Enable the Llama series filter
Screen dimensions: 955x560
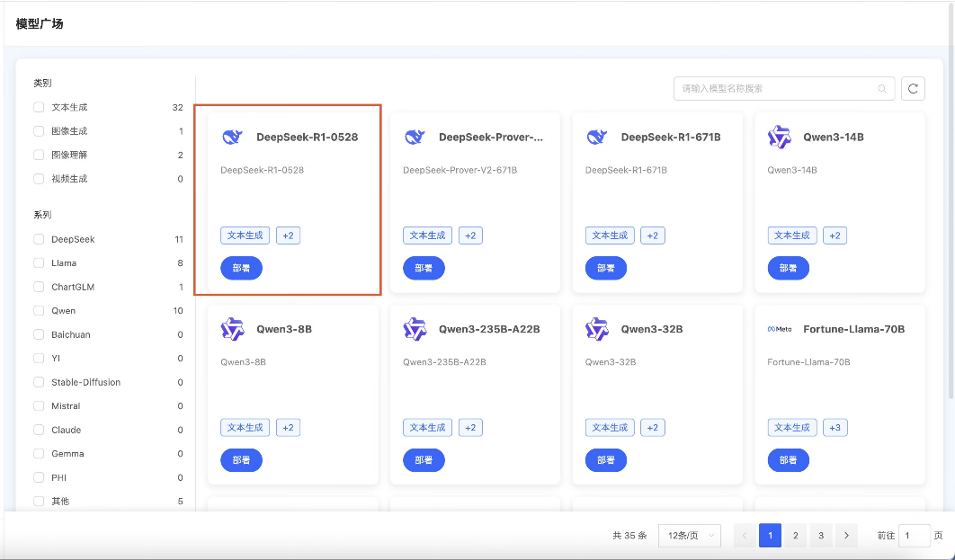click(x=39, y=263)
